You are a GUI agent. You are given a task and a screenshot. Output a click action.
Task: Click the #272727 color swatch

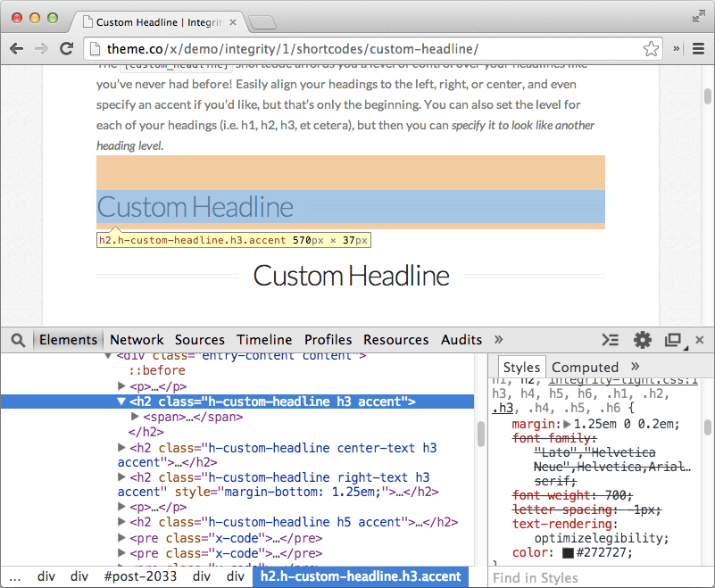coord(568,553)
